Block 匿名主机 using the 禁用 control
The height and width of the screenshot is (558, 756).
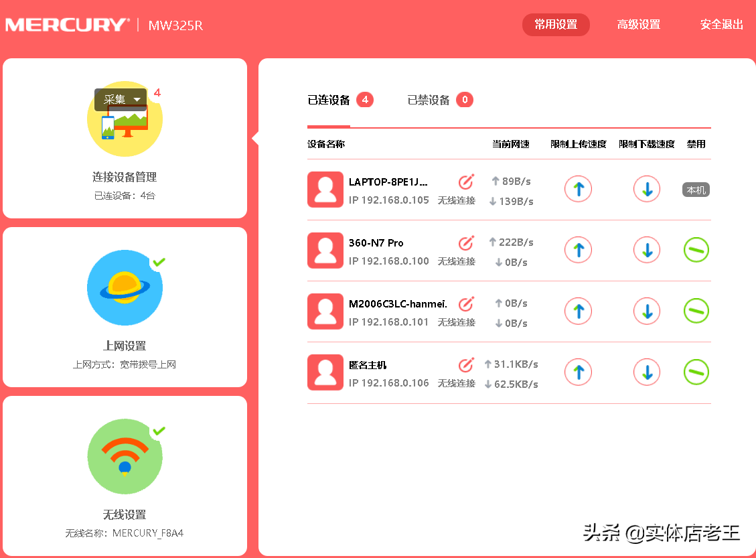[696, 372]
